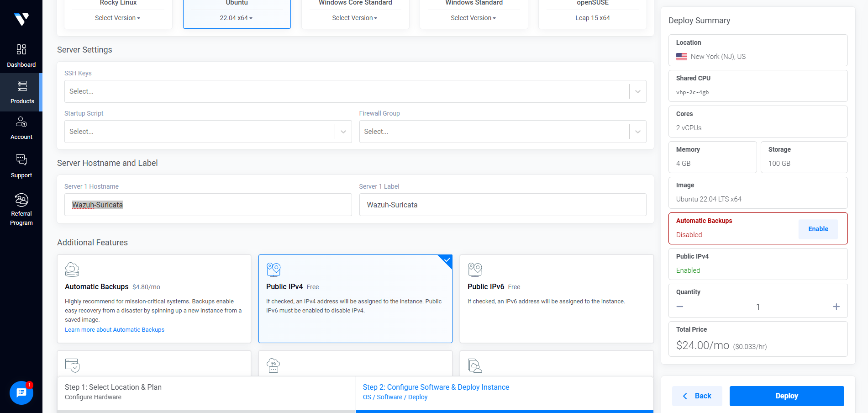Click the 4 GB memory value
The image size is (868, 413).
point(683,164)
